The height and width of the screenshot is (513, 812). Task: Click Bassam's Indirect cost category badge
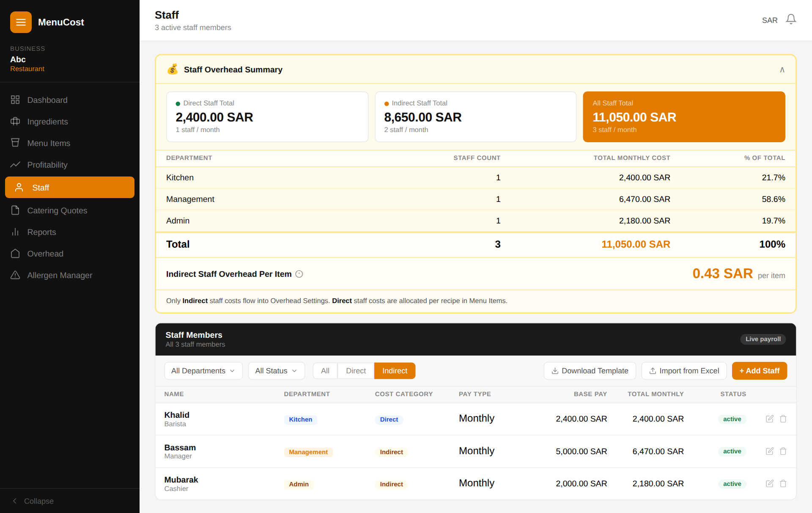(x=391, y=452)
